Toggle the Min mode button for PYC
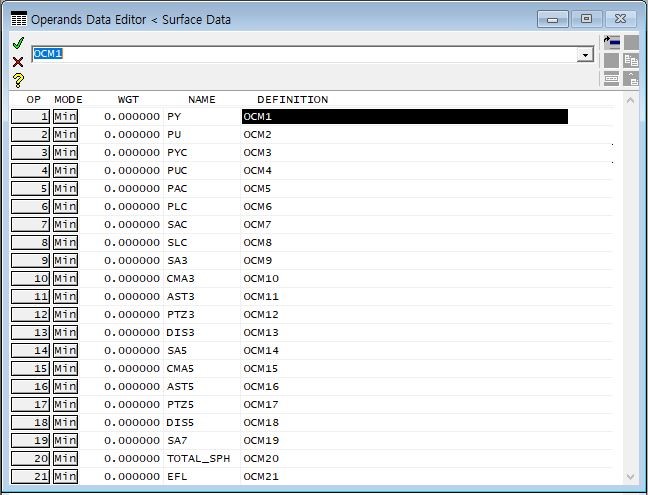Image resolution: width=648 pixels, height=495 pixels. pos(65,152)
